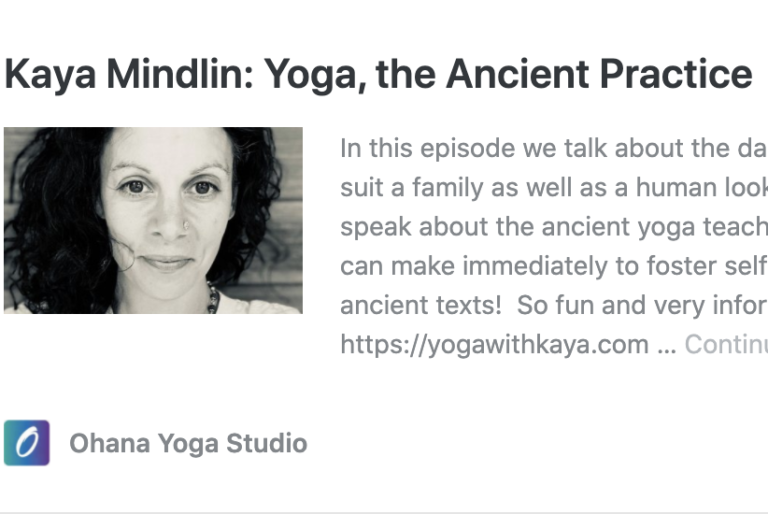This screenshot has height=514, width=768.
Task: Click "Yoga" in the Ohana Yoga Studio label
Action: point(188,444)
